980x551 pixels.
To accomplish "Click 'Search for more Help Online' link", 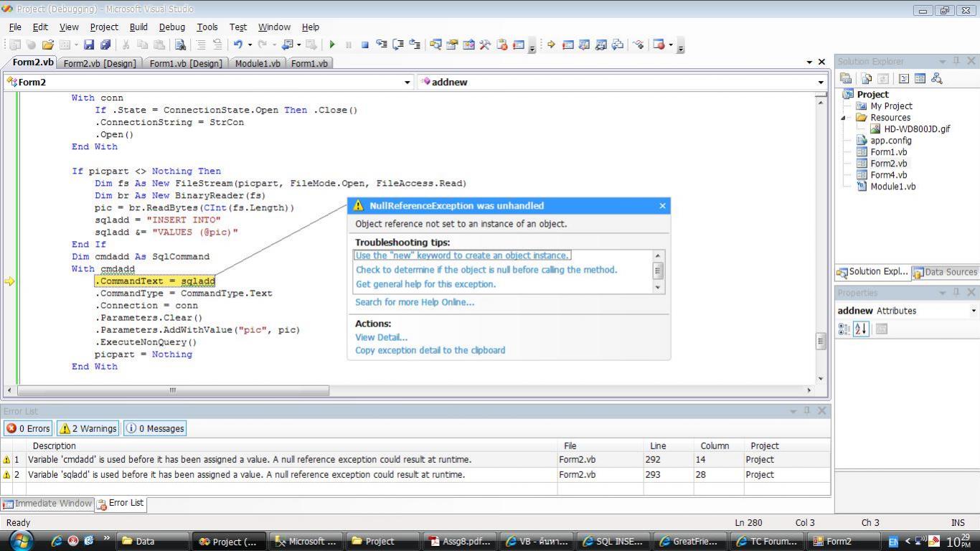I will click(x=415, y=302).
